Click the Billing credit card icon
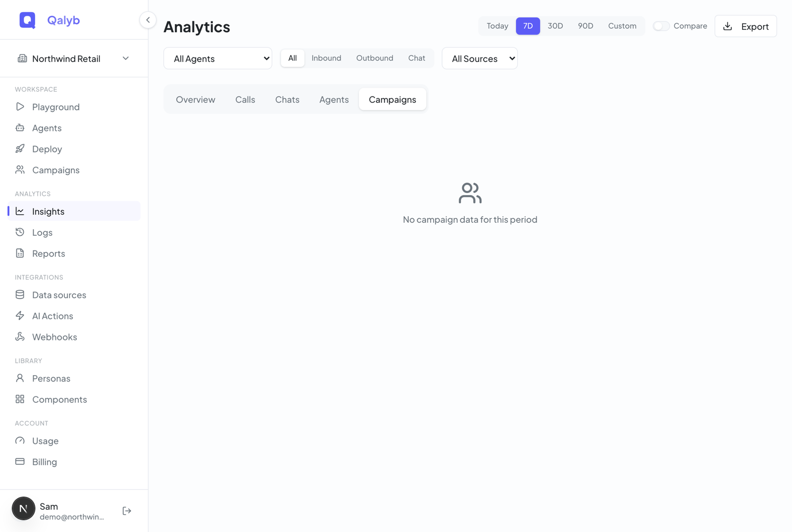The image size is (792, 532). point(20,461)
